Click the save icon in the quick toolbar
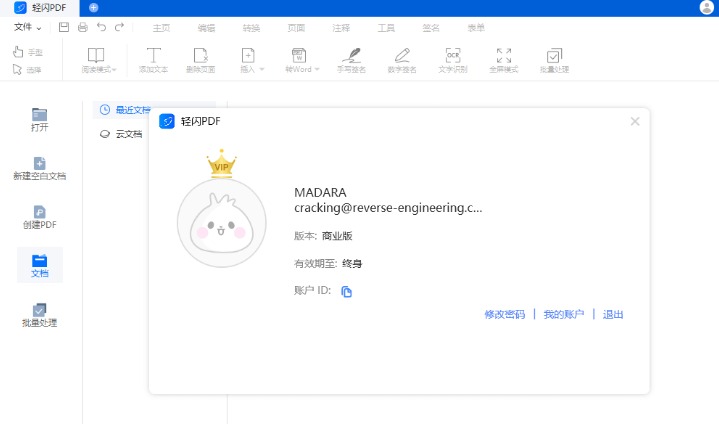719x424 pixels. tap(64, 28)
